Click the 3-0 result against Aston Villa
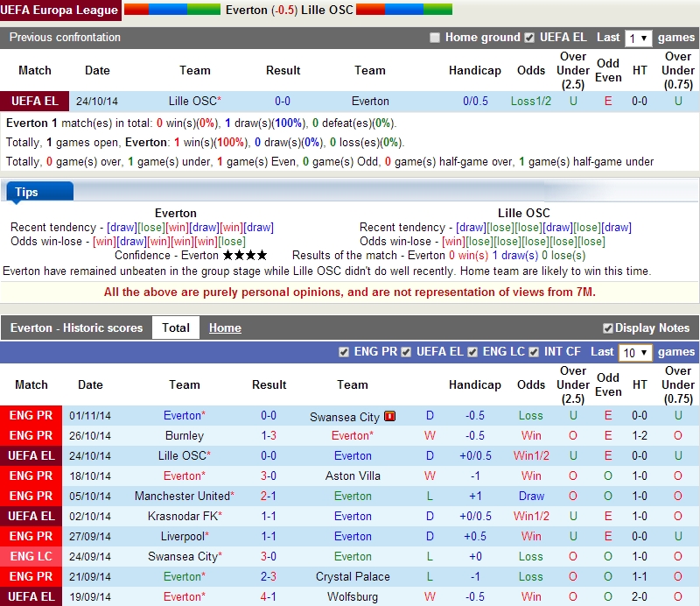The image size is (700, 606). 269,476
